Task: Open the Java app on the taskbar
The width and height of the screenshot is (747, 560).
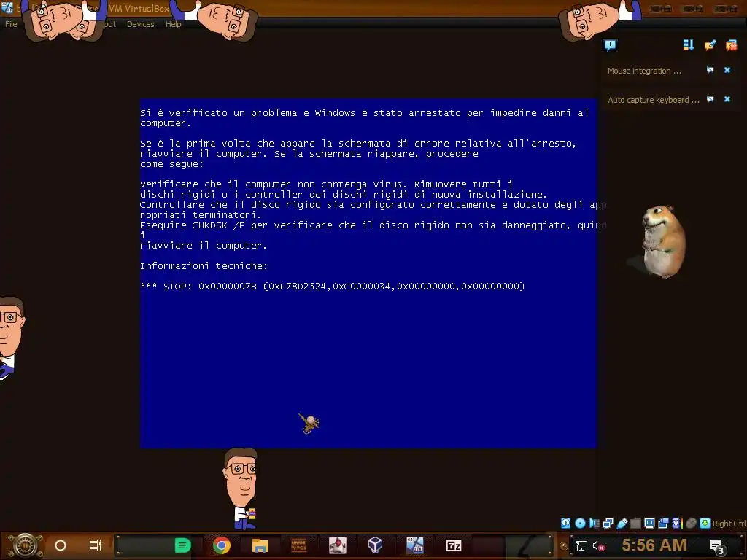Action: [x=337, y=545]
